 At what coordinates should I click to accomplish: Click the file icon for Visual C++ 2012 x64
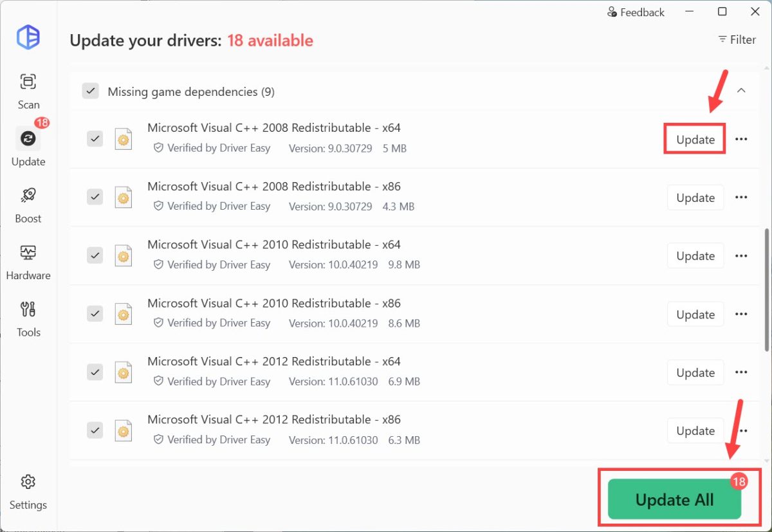123,372
